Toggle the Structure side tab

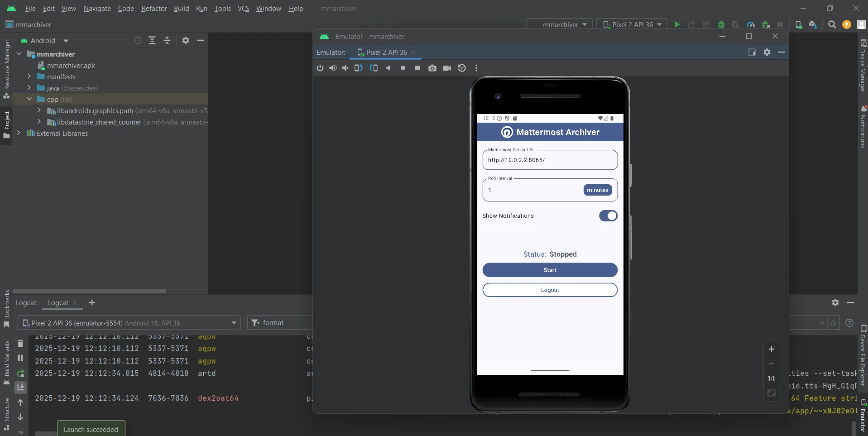tap(6, 414)
